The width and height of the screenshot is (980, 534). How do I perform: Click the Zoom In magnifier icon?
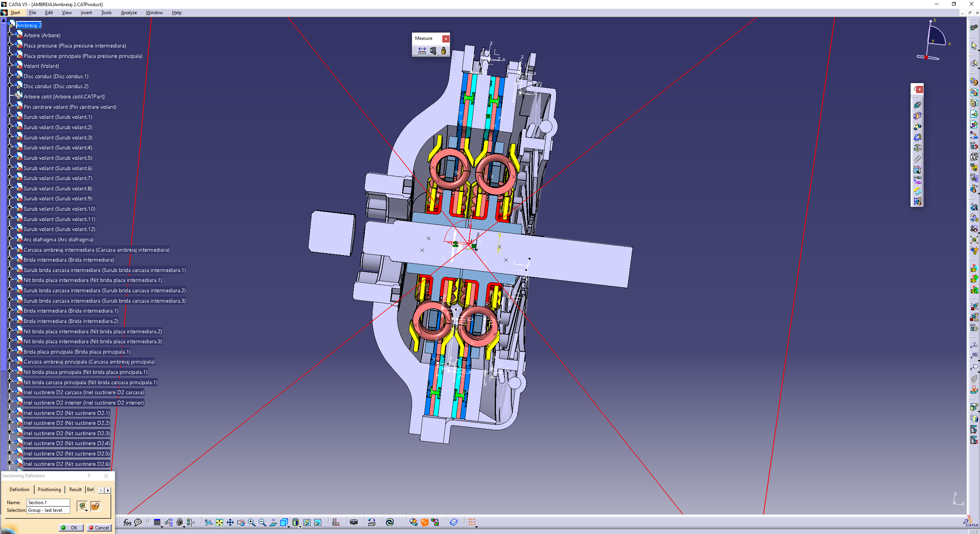[x=251, y=523]
